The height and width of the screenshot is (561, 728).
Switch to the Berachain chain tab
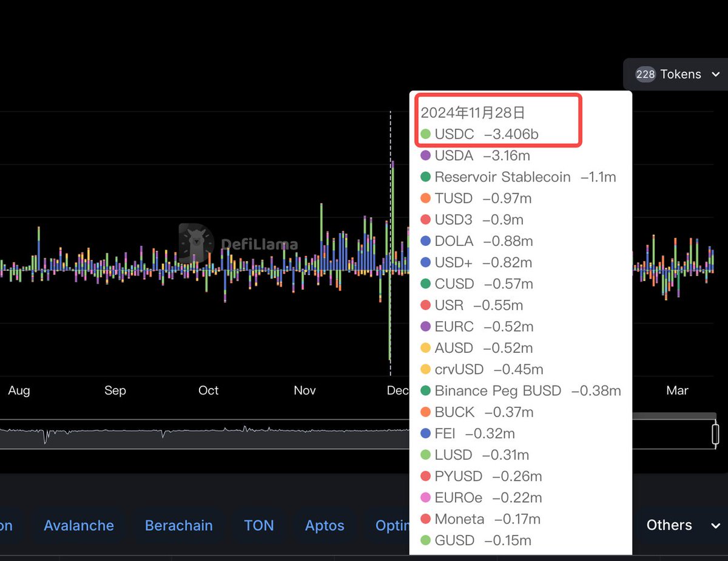[x=179, y=525]
